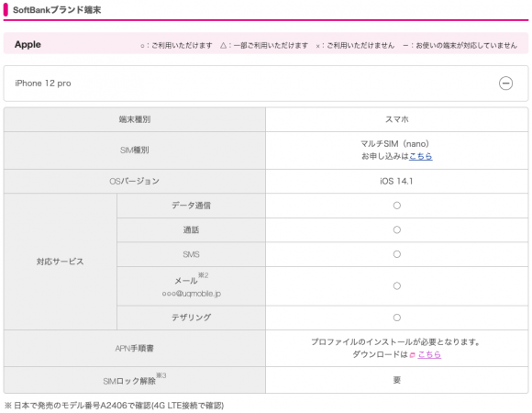532x413 pixels.
Task: Click the small icon before the download link
Action: (412, 355)
